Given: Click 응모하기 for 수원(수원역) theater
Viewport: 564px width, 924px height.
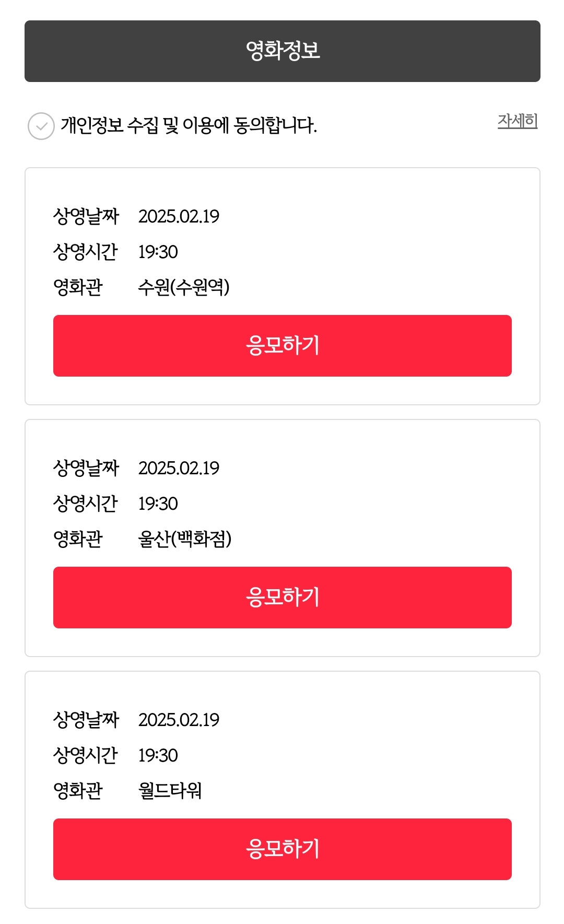Looking at the screenshot, I should pyautogui.click(x=282, y=346).
